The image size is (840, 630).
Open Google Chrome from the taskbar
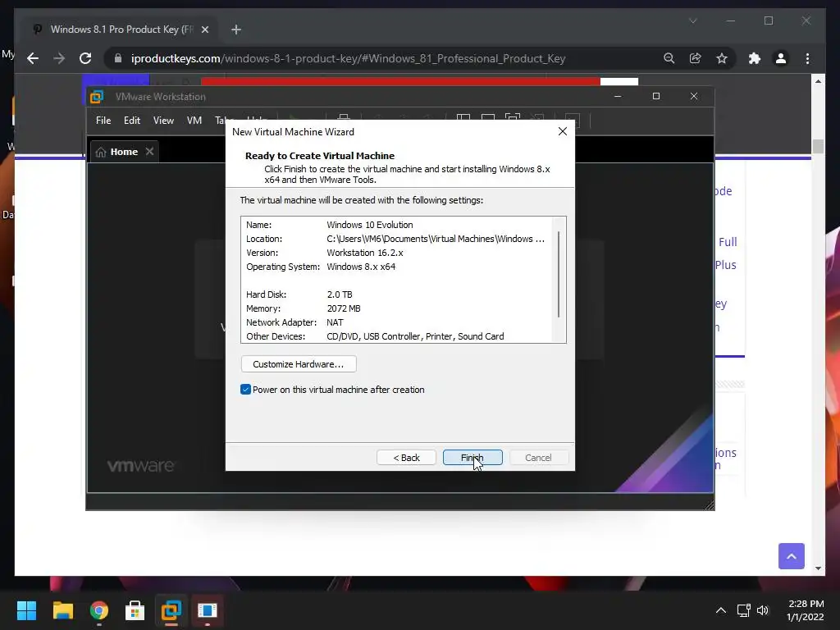99,610
